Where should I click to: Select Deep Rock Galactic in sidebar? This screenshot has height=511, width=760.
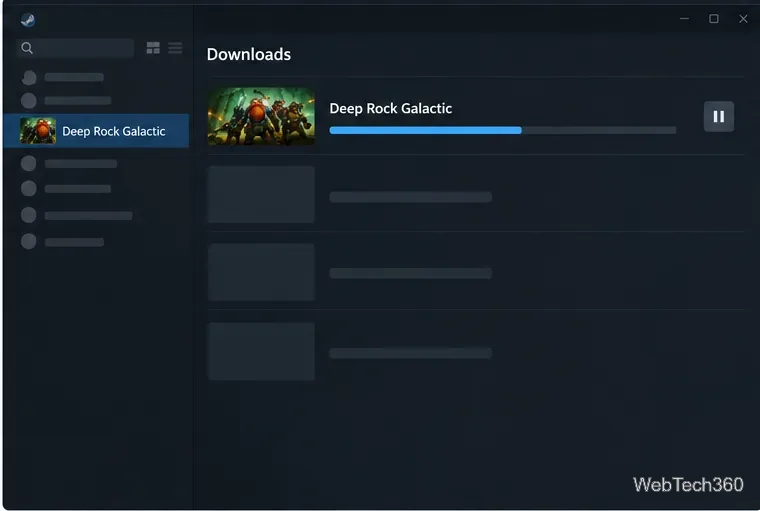click(x=96, y=131)
